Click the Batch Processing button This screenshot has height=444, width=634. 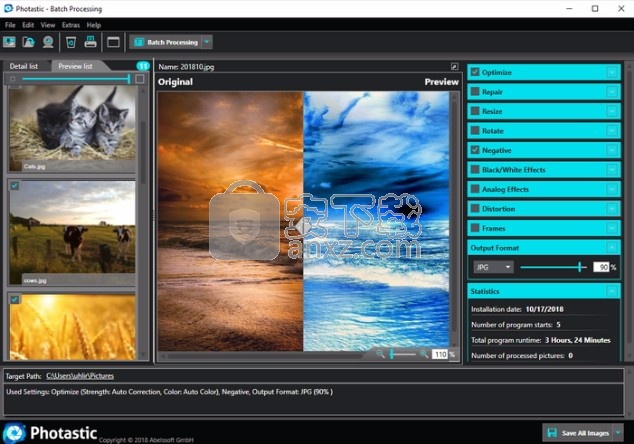(166, 42)
